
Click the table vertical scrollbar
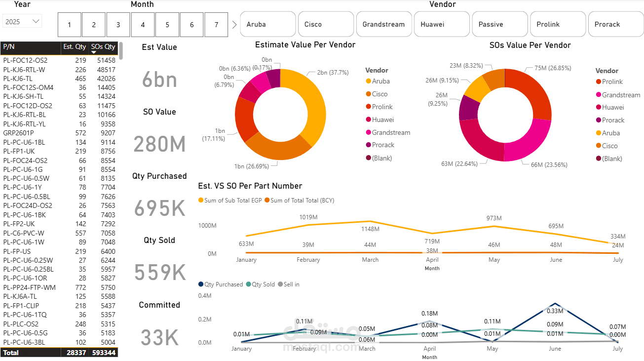pos(121,51)
